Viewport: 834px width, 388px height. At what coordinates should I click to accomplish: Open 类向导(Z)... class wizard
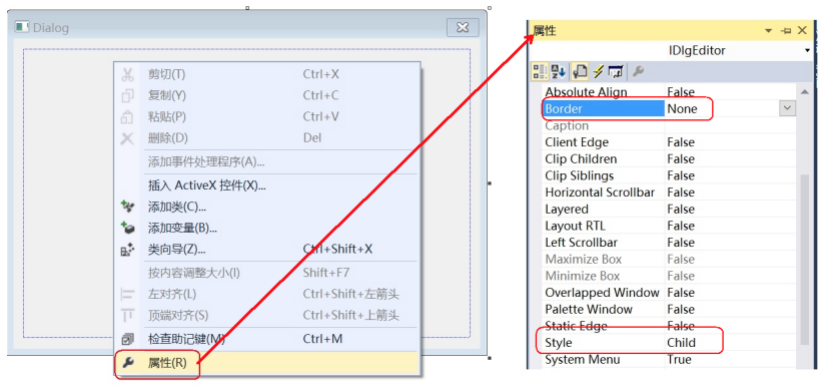(267, 249)
